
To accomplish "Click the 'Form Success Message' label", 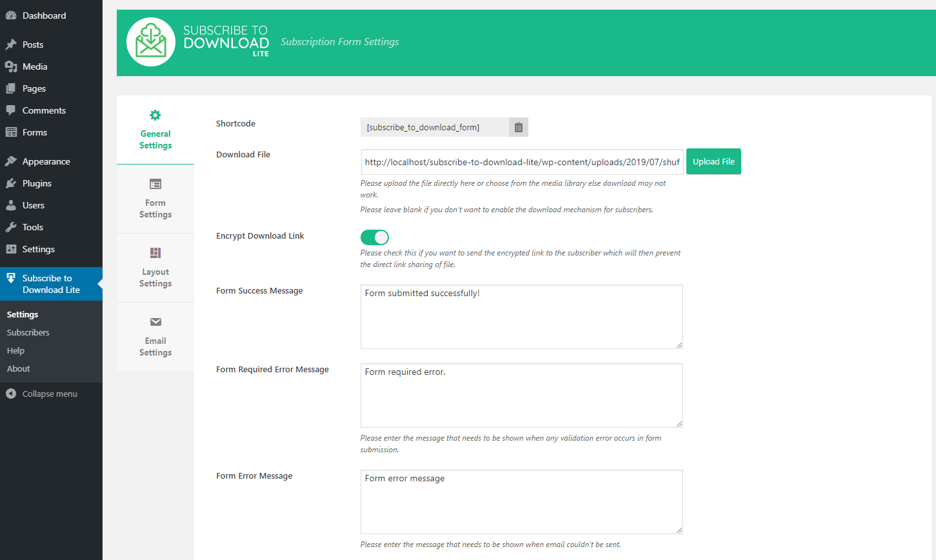I will point(259,291).
